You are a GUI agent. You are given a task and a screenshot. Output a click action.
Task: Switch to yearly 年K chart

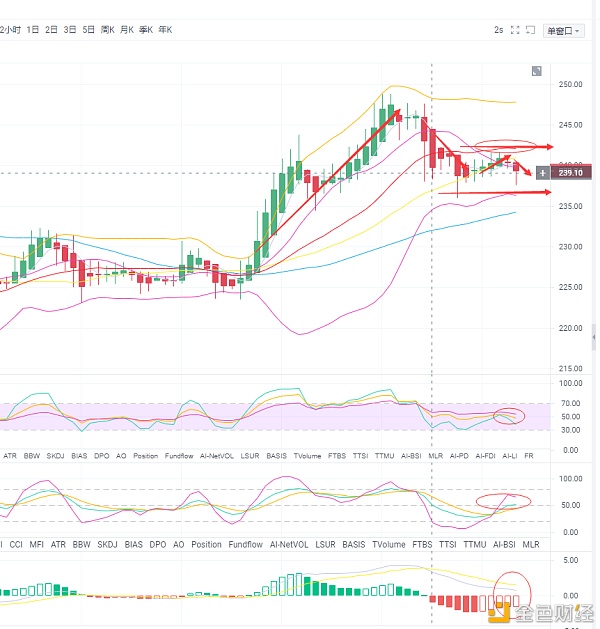165,30
